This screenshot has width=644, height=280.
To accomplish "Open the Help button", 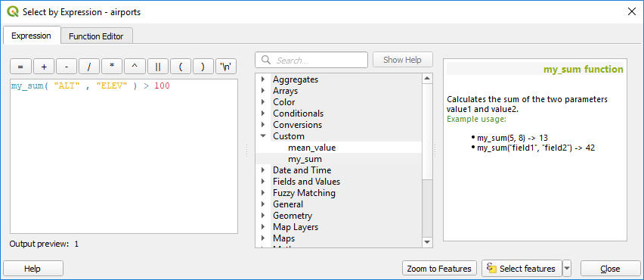I will pos(33,269).
